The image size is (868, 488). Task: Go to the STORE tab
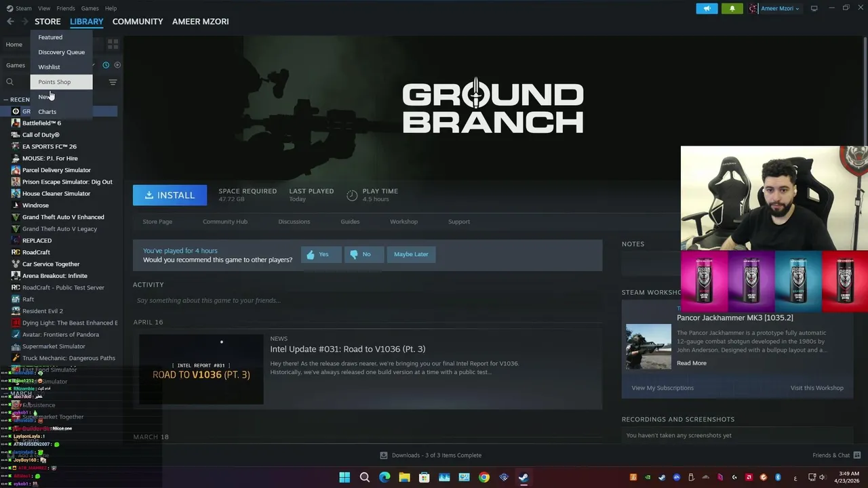(47, 22)
